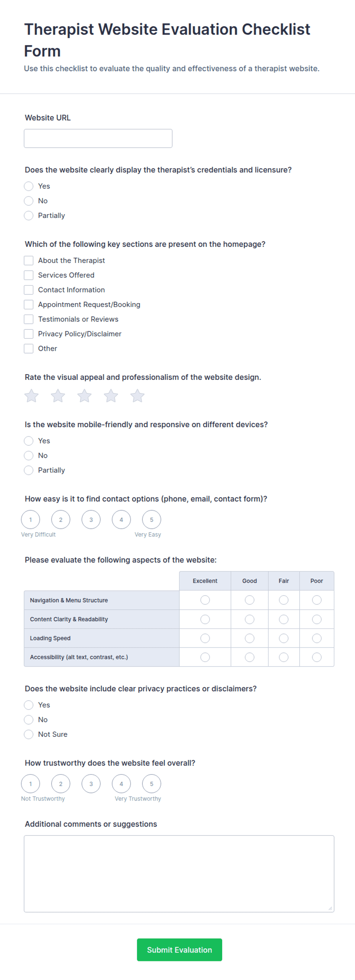Mark Navigation & Menu Structure as Excellent
This screenshot has width=355, height=980.
(205, 600)
